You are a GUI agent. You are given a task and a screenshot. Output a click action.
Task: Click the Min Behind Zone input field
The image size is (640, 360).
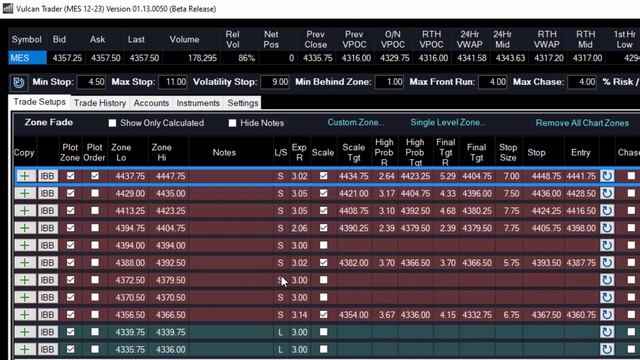(389, 82)
